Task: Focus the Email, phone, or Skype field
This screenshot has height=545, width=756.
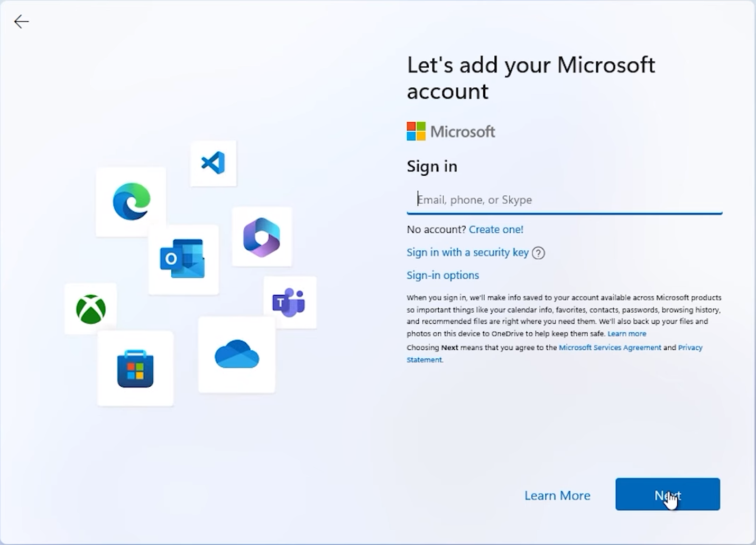Action: (x=564, y=200)
